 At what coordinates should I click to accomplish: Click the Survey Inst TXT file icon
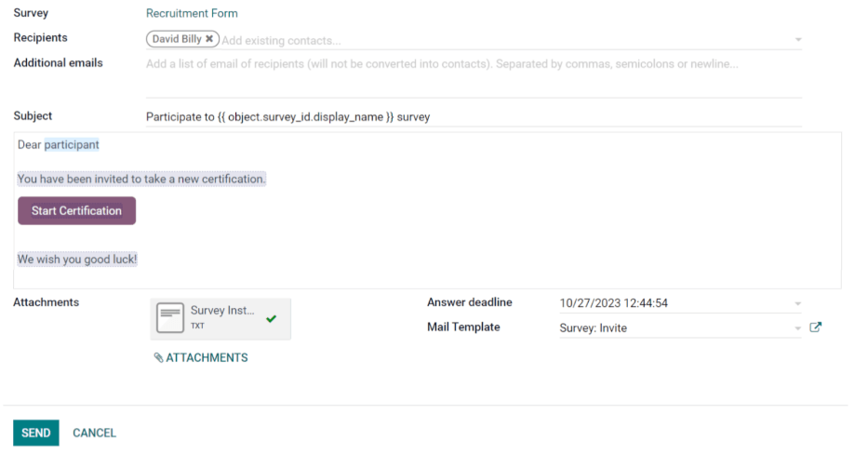click(170, 317)
